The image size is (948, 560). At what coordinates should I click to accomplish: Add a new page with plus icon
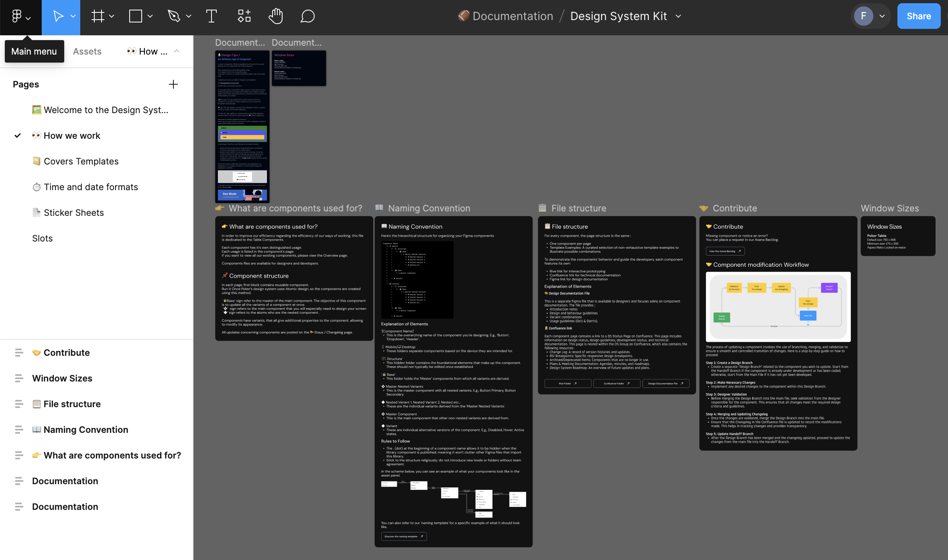click(173, 84)
